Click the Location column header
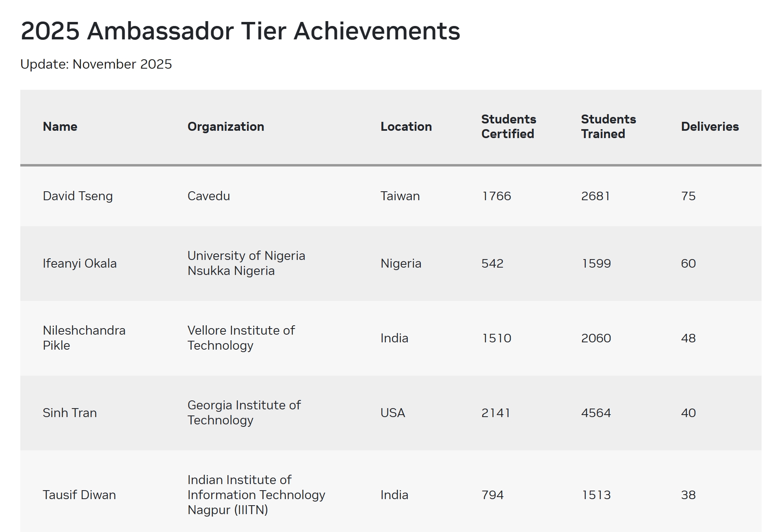The width and height of the screenshot is (775, 532). tap(406, 127)
